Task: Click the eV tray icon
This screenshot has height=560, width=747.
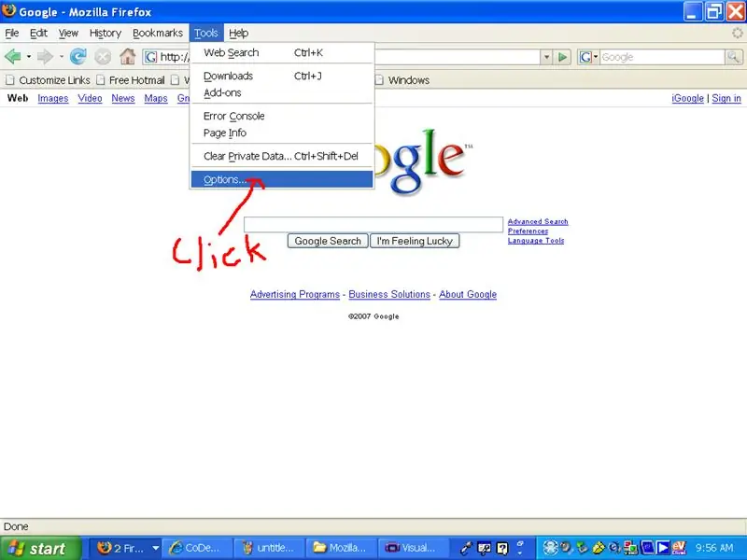Action: (679, 548)
